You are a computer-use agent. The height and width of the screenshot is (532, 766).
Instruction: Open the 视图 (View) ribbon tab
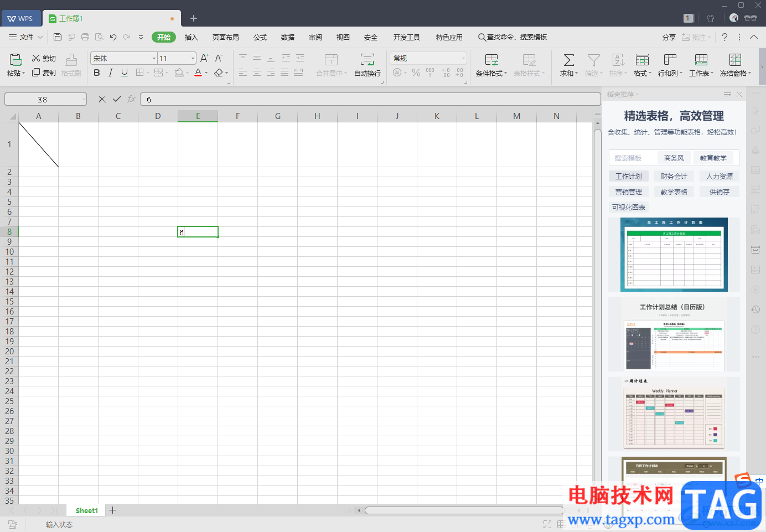tap(343, 37)
